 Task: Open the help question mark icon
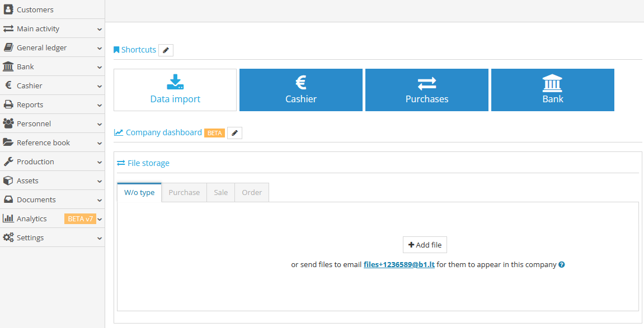click(561, 264)
